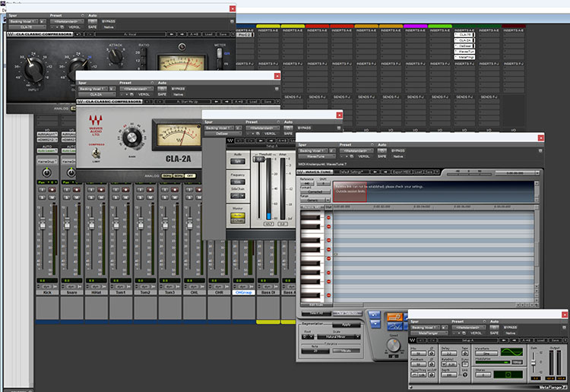Open CLA-76 track selector Backing Vocal 1
570x392 pixels.
[x=24, y=21]
